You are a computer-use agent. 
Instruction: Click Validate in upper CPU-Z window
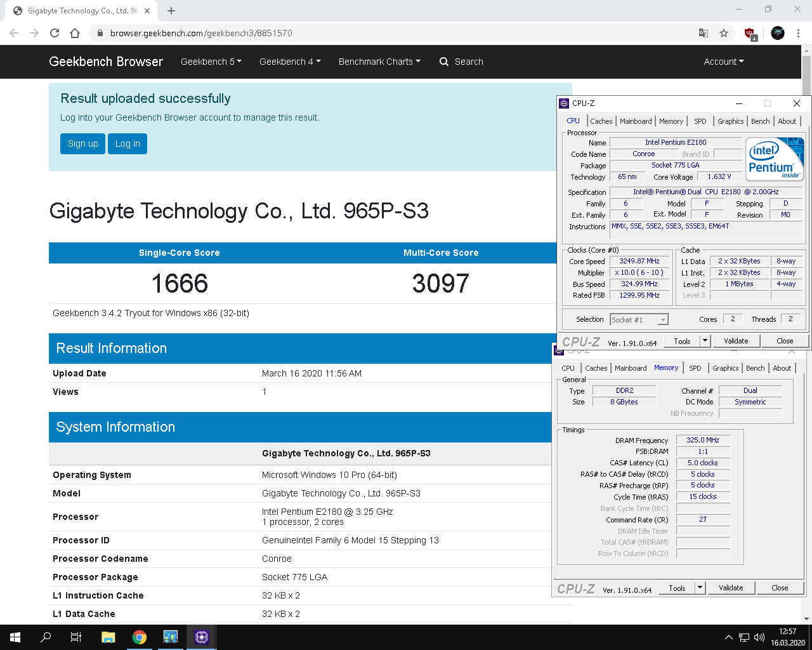(736, 341)
